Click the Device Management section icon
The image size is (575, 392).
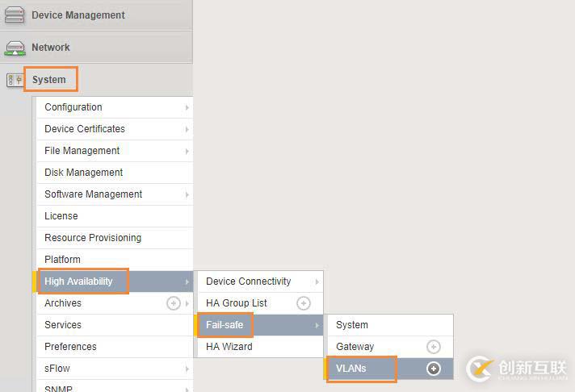(15, 15)
